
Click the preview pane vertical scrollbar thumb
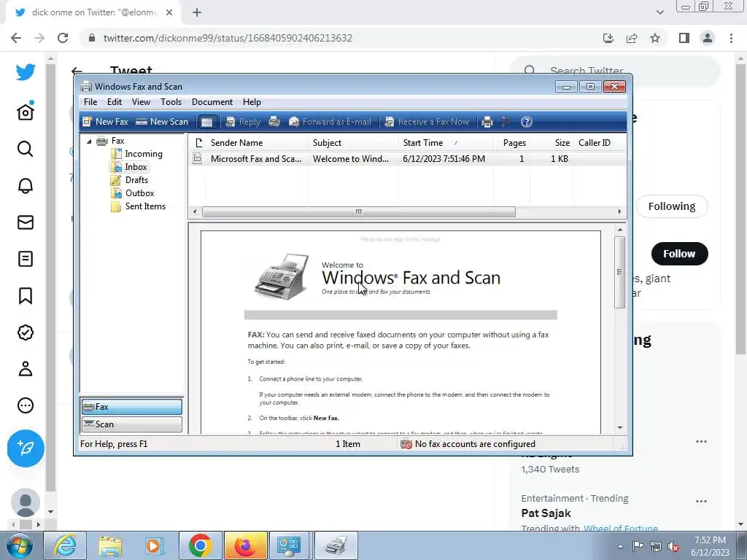pos(620,272)
